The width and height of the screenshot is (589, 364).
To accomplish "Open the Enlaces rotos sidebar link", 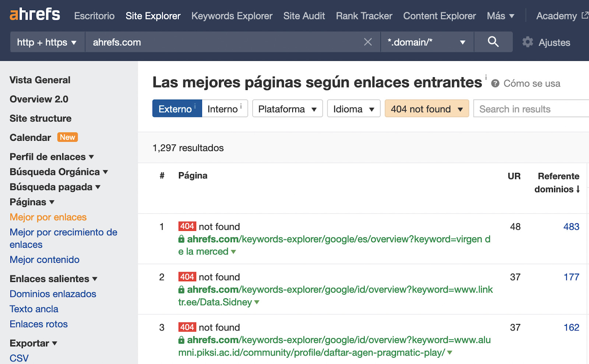I will [x=39, y=324].
